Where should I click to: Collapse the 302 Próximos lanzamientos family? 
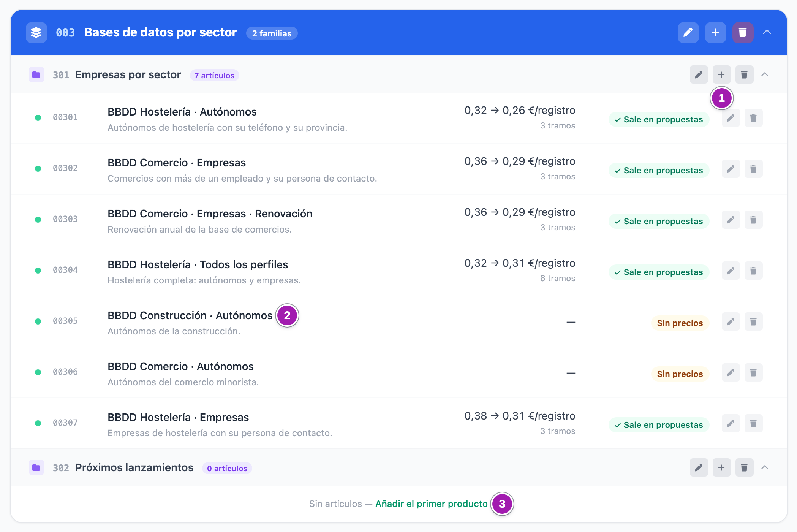point(765,467)
